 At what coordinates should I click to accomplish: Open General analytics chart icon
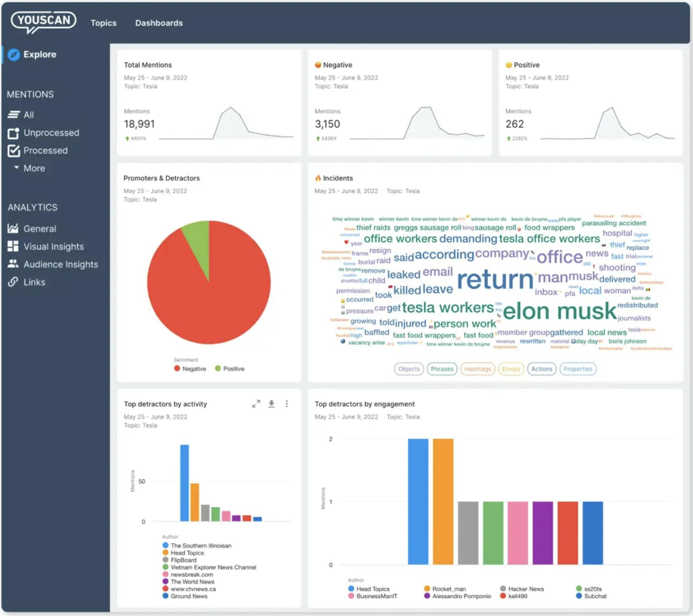pos(13,229)
